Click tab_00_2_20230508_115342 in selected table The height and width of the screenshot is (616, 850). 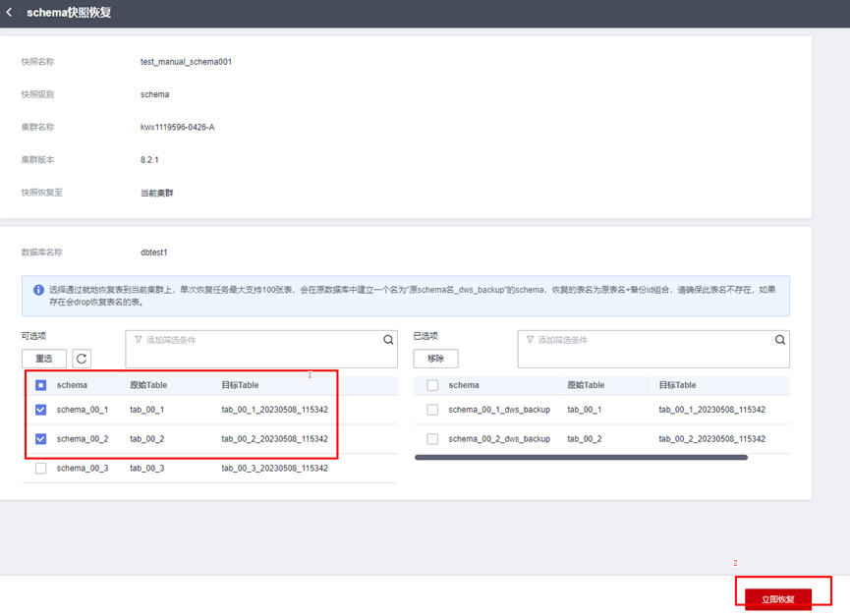pos(711,439)
